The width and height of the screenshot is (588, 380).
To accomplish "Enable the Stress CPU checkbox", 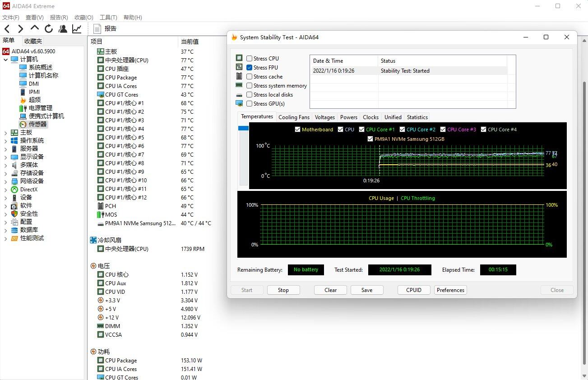I will [249, 58].
